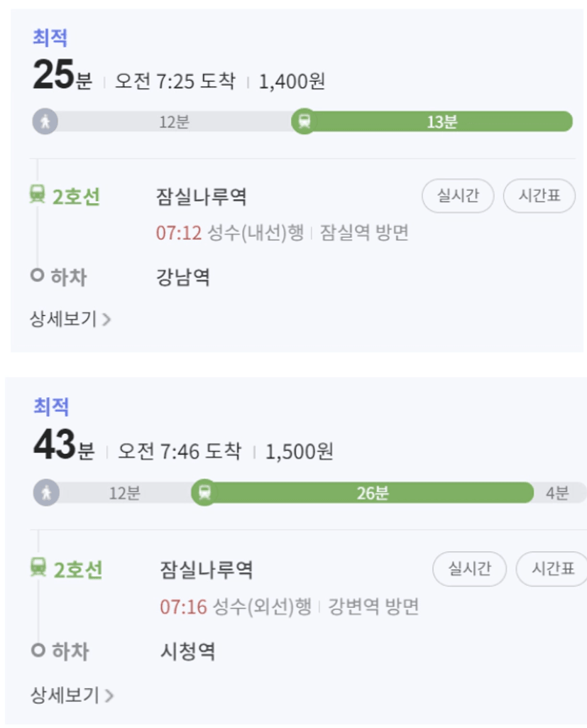This screenshot has width=587, height=728.
Task: Click the subway icon on the 26분 green bar
Action: pos(204,492)
